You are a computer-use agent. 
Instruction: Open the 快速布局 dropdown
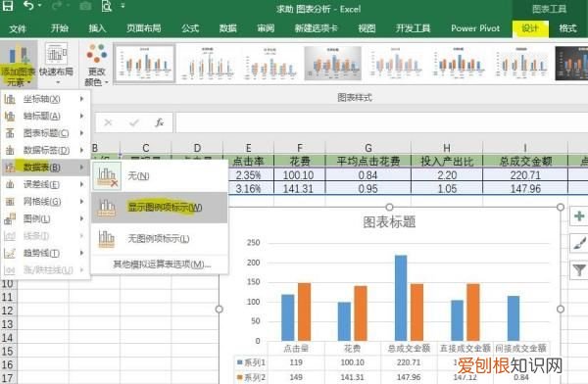coord(57,64)
